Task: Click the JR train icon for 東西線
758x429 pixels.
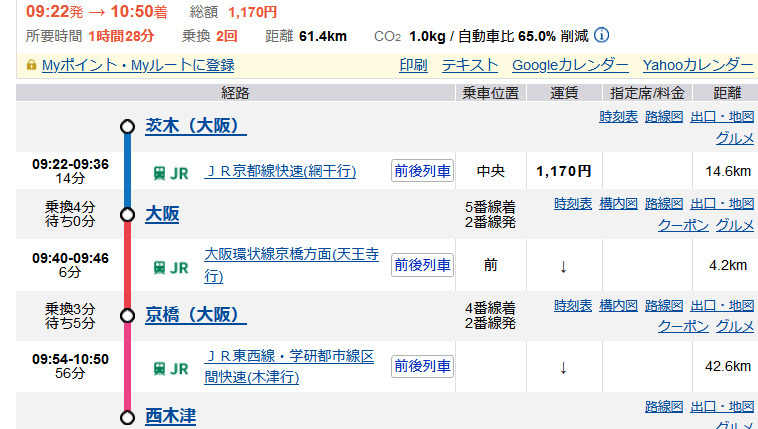Action: (159, 369)
